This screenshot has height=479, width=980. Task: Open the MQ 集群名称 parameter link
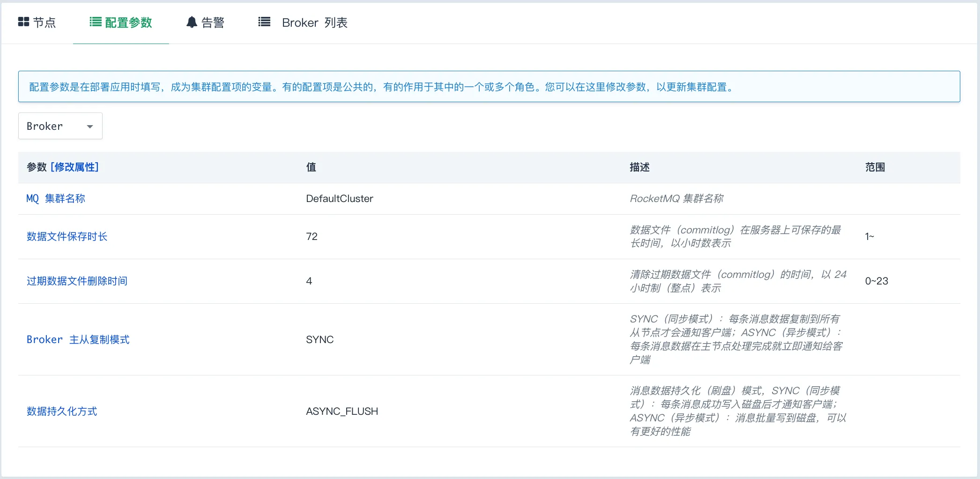click(56, 199)
